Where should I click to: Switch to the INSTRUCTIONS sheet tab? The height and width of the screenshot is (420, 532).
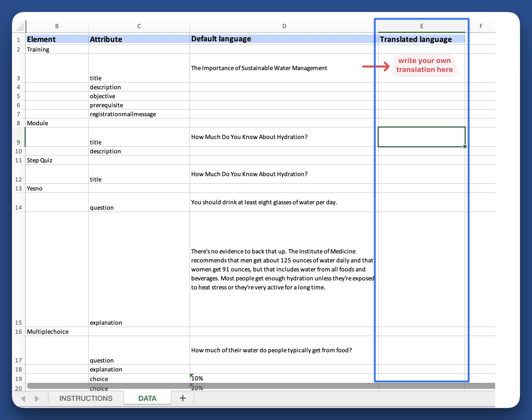86,398
